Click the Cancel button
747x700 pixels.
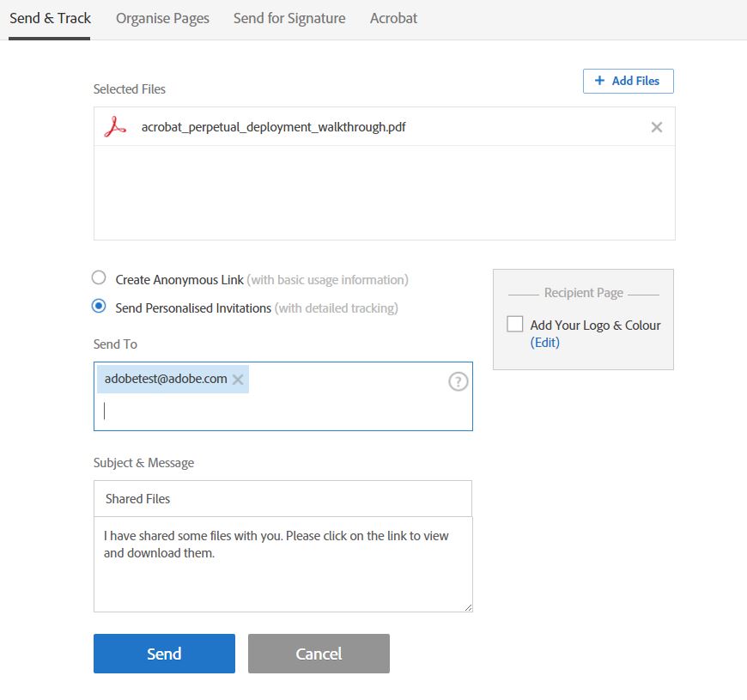[x=319, y=654]
